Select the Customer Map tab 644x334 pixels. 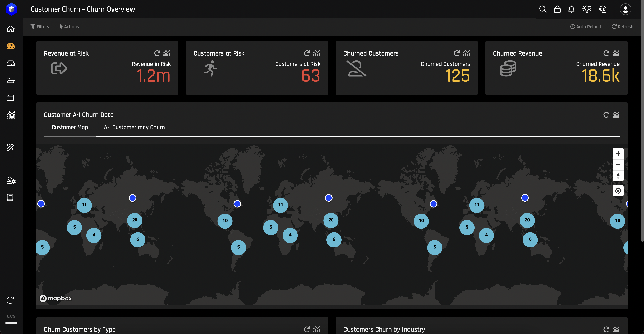pos(70,127)
